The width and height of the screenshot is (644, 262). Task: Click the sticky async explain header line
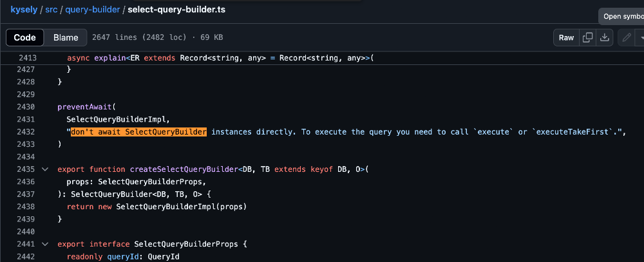[x=219, y=58]
